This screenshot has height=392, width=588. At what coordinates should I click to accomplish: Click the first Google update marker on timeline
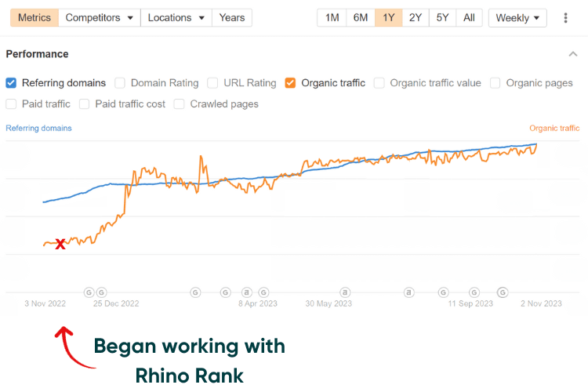tap(89, 292)
